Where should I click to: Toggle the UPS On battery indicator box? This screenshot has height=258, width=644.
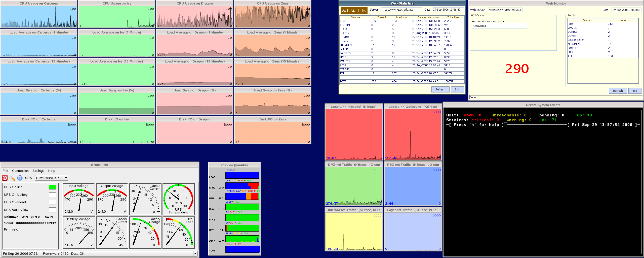(52, 195)
